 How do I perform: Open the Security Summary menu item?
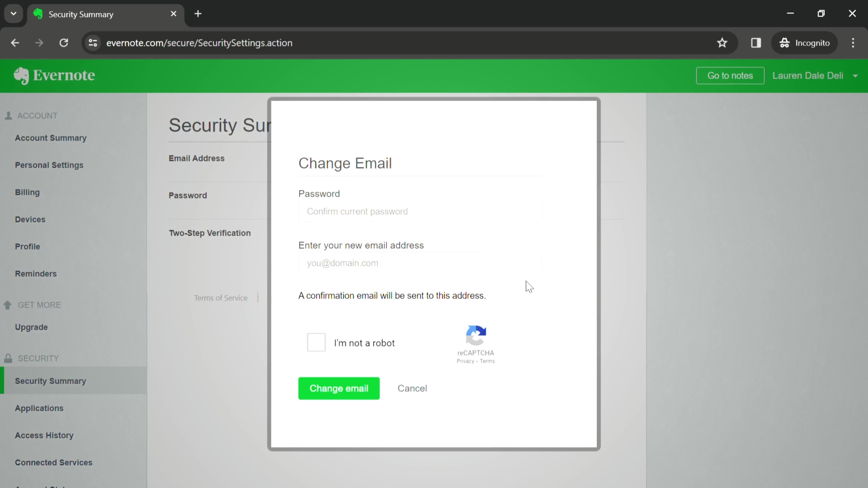pyautogui.click(x=51, y=381)
